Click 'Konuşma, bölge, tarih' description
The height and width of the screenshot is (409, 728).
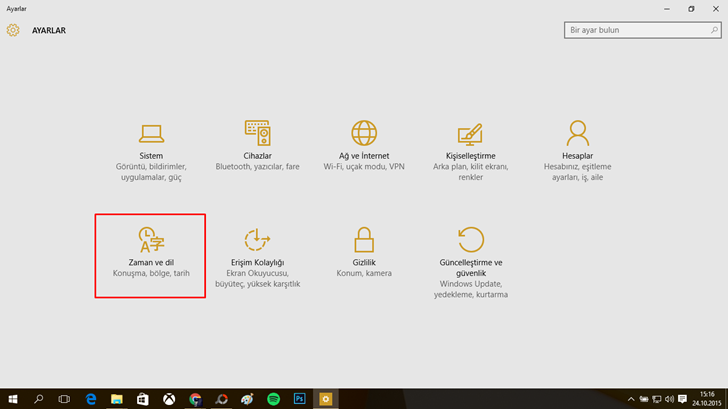151,273
